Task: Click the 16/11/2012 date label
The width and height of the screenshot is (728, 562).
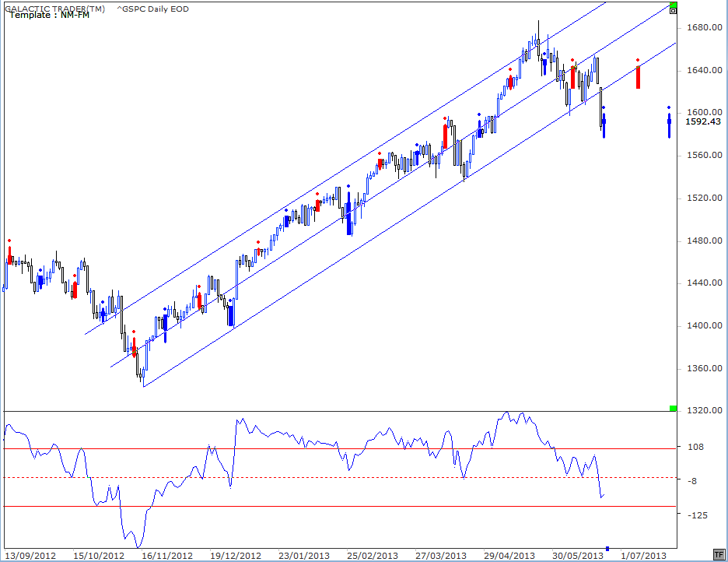Action: point(167,556)
